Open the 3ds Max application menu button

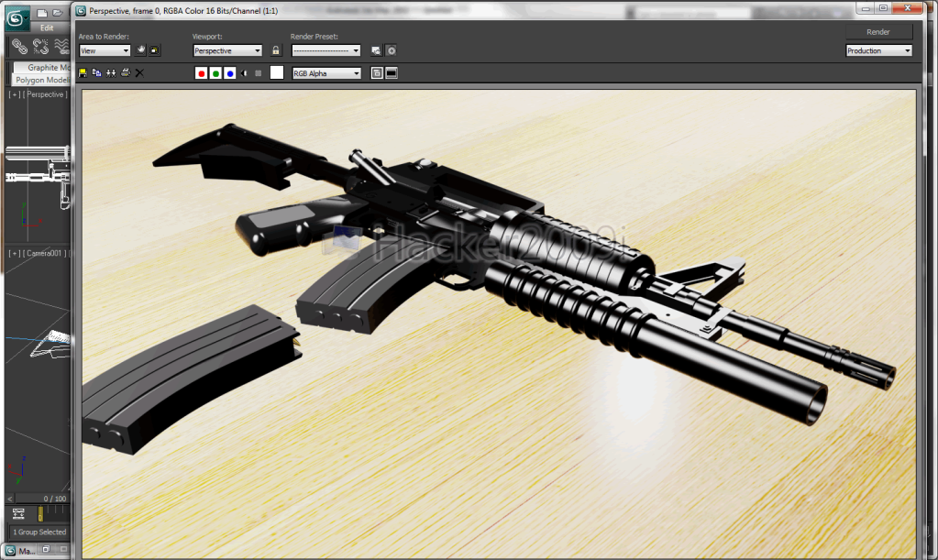(17, 18)
